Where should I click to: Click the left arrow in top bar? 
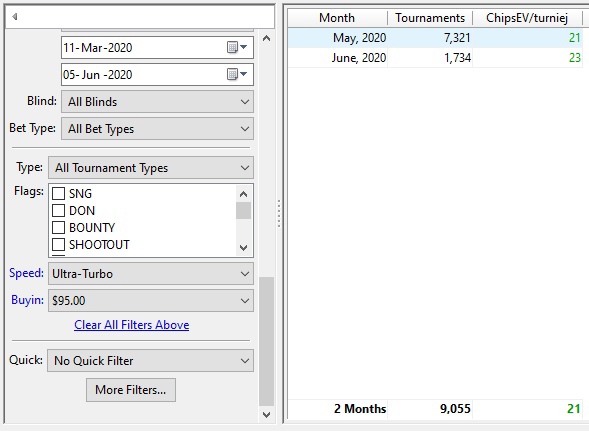coord(15,17)
